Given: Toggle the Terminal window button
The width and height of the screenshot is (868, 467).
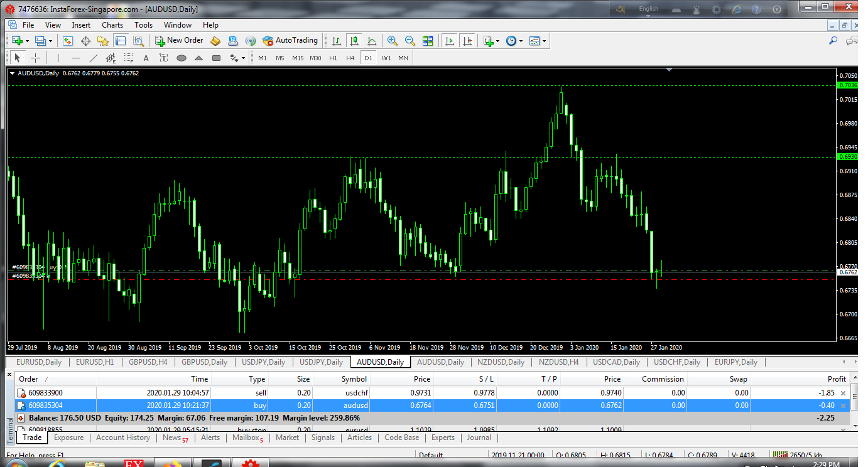Looking at the screenshot, I should point(121,41).
